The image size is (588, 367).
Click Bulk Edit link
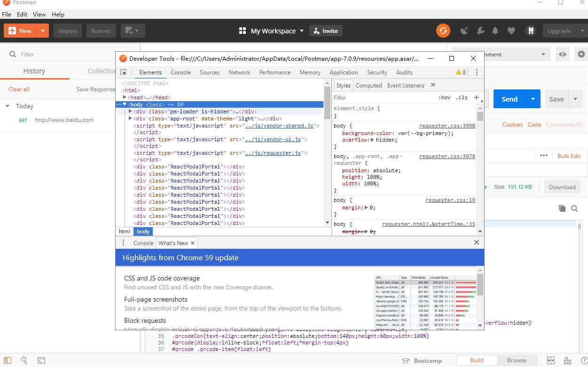tap(569, 156)
